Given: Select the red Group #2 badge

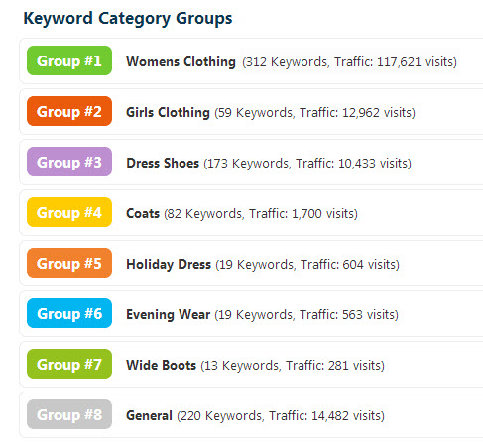Looking at the screenshot, I should (69, 111).
